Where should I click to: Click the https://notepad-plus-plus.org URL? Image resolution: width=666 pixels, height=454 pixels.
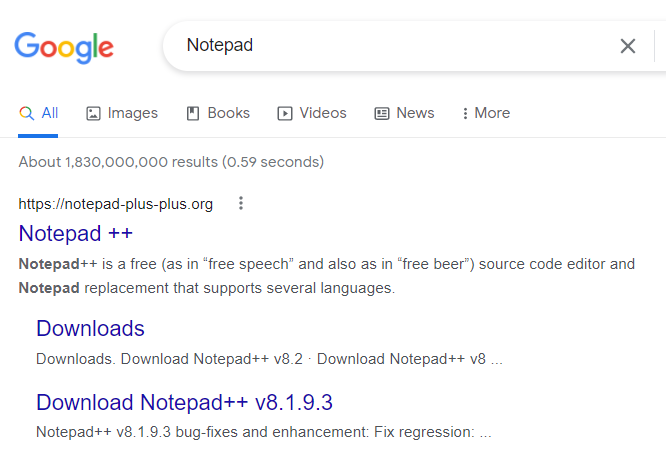pyautogui.click(x=116, y=204)
